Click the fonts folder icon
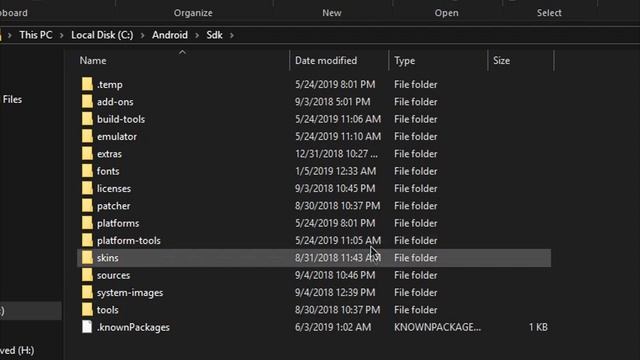 87,171
